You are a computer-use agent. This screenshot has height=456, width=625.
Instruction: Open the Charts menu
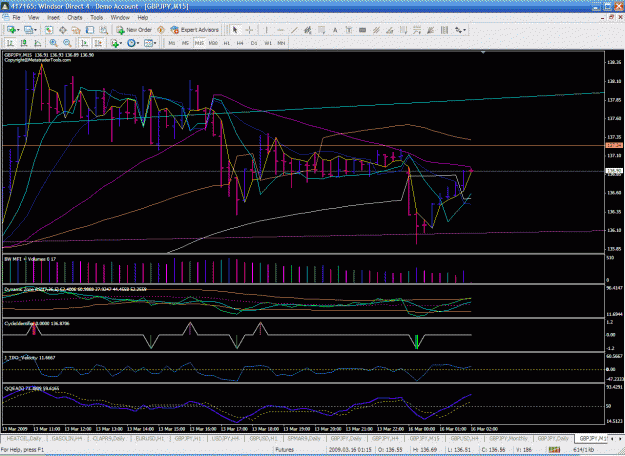75,18
